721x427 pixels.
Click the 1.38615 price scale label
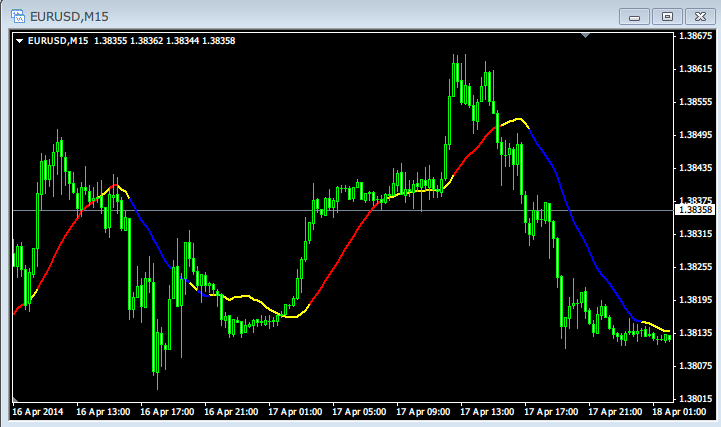[696, 69]
